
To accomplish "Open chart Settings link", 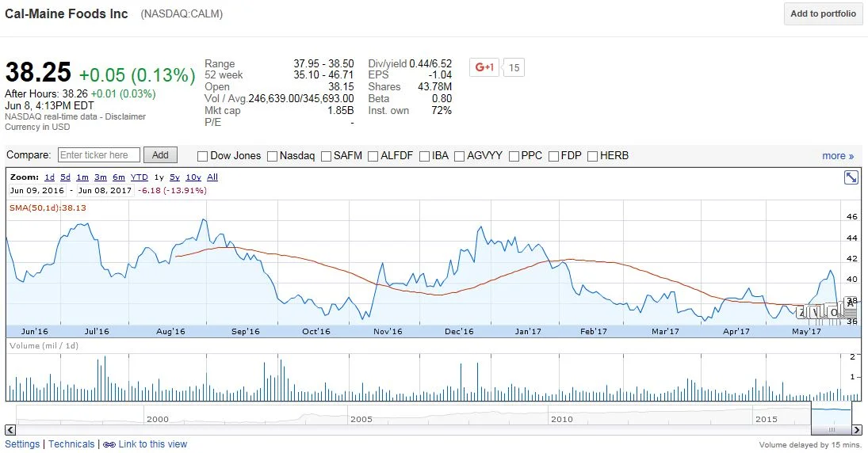I will pyautogui.click(x=22, y=444).
